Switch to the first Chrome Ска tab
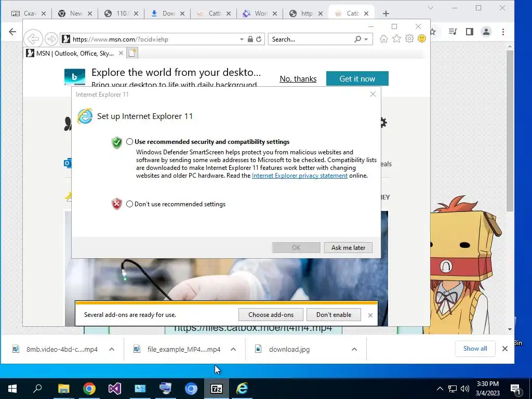 (29, 14)
